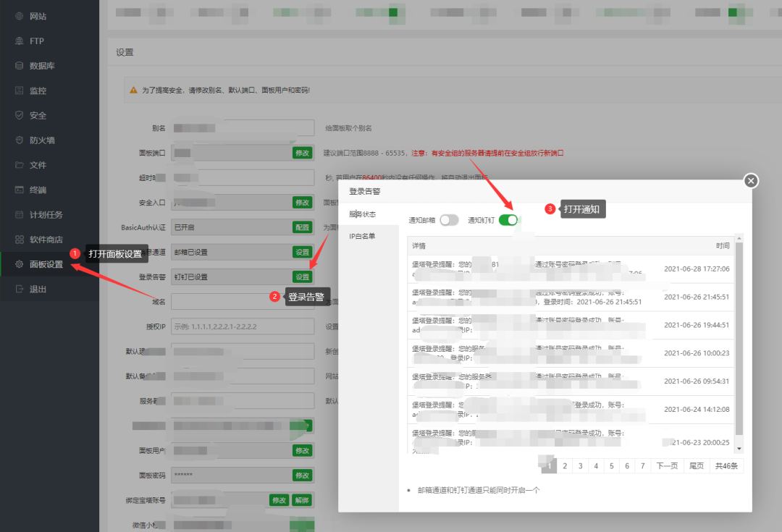Screen dimensions: 782x532
Task: Click log entry dated 2021-06-24 14:12:08
Action: coord(571,410)
